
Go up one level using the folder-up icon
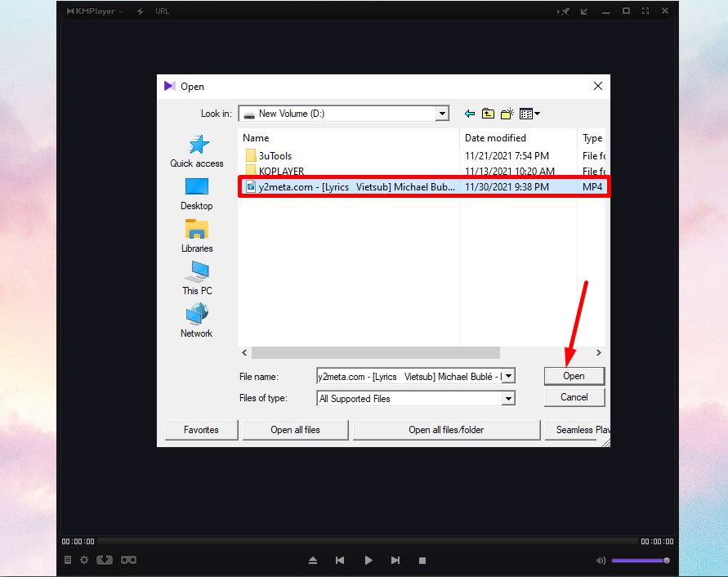click(488, 114)
